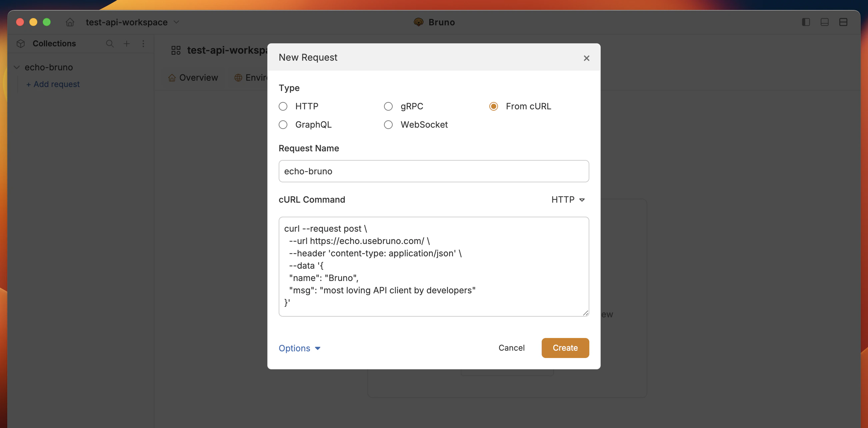Create a new collection via the plus icon
Viewport: 868px width, 428px height.
pos(127,44)
